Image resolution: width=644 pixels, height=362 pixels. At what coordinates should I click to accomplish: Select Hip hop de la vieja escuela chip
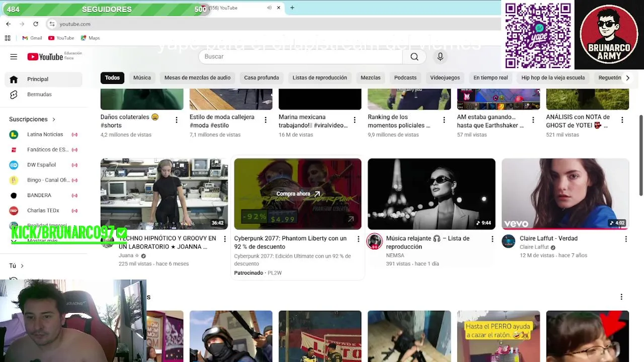[x=553, y=78]
